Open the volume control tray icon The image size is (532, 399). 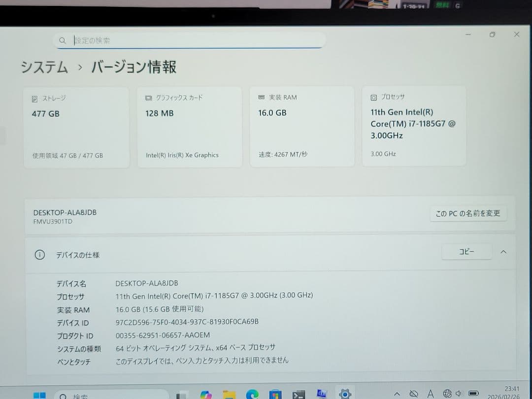[459, 393]
